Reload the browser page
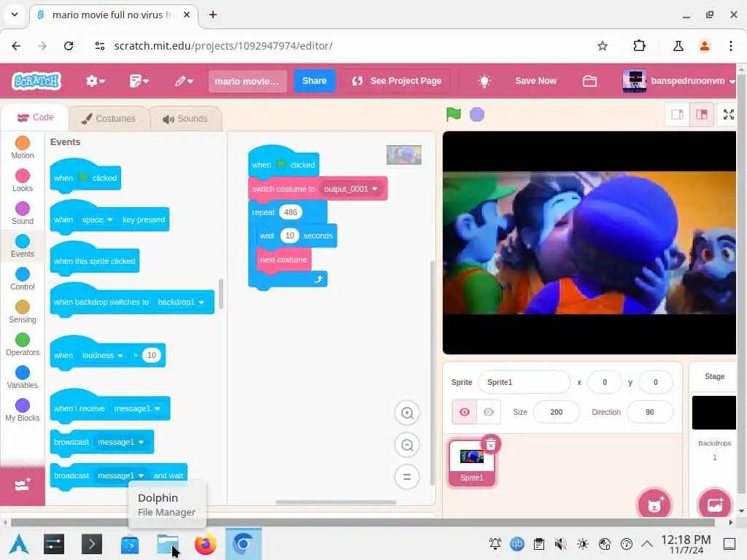The image size is (747, 560). [69, 46]
